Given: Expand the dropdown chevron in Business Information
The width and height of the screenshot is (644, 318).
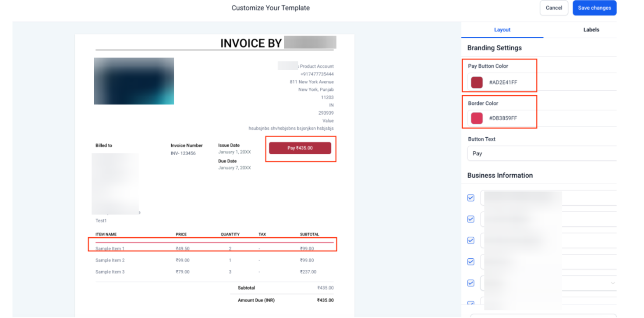Looking at the screenshot, I should click(612, 283).
